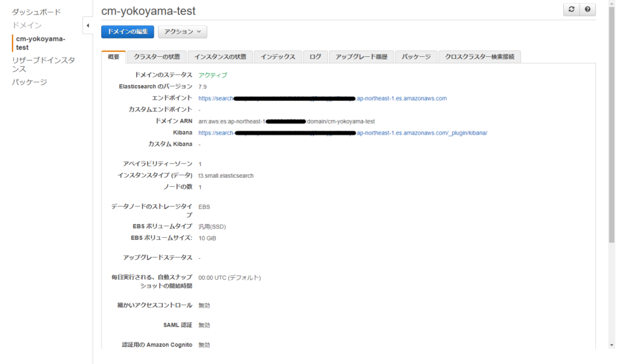Screen dimensions: 628x364
Task: Switch to the クラスターの状態 tab
Action: (156, 57)
